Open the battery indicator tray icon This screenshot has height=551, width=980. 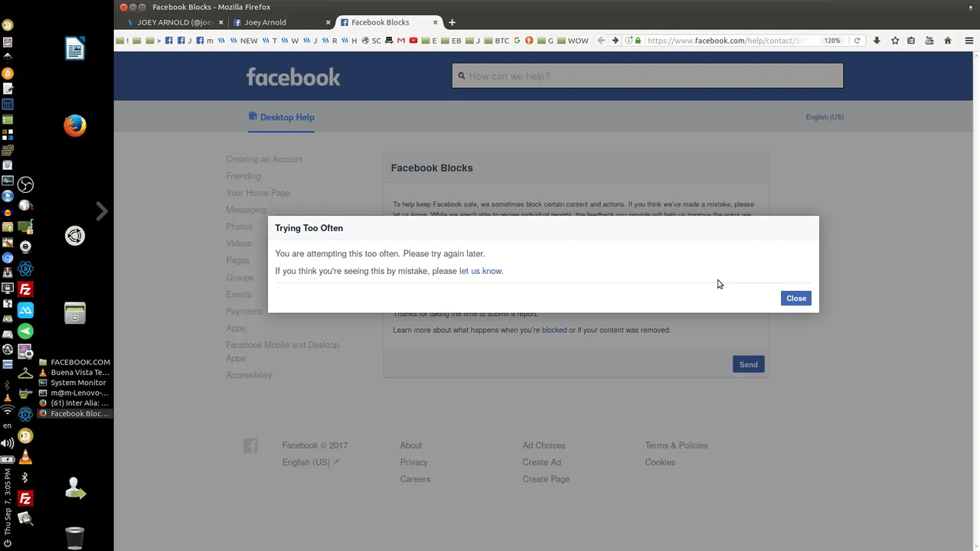coord(8,460)
